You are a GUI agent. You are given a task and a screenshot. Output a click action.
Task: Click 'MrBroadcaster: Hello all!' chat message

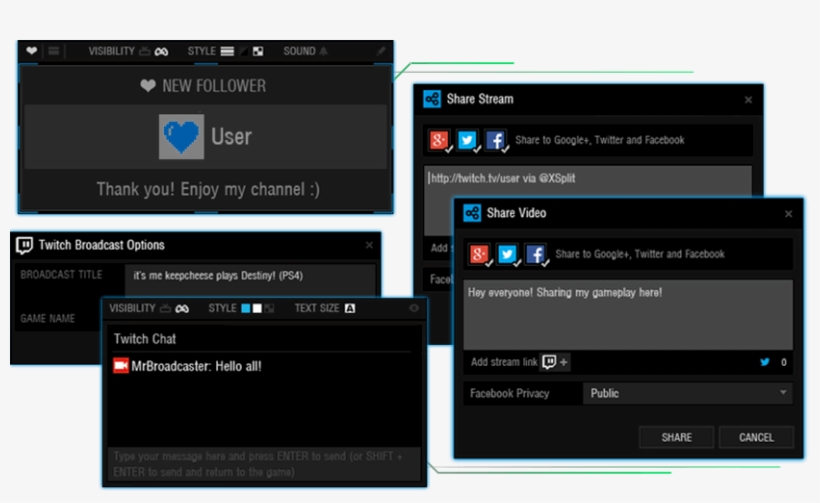pos(196,366)
